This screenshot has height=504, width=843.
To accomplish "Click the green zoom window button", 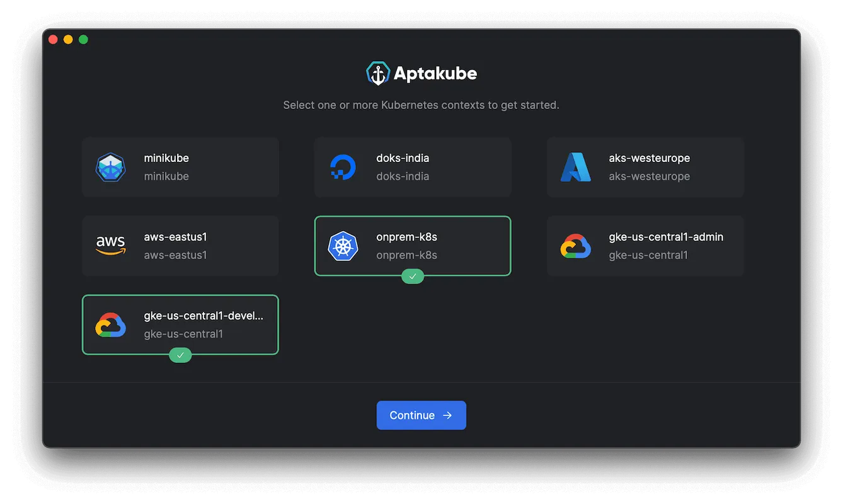I will (83, 40).
